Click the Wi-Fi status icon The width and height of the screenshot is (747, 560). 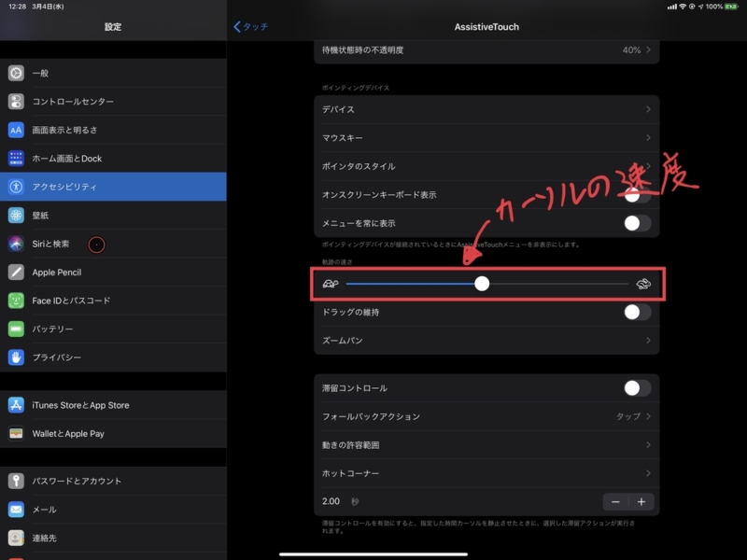(x=683, y=7)
